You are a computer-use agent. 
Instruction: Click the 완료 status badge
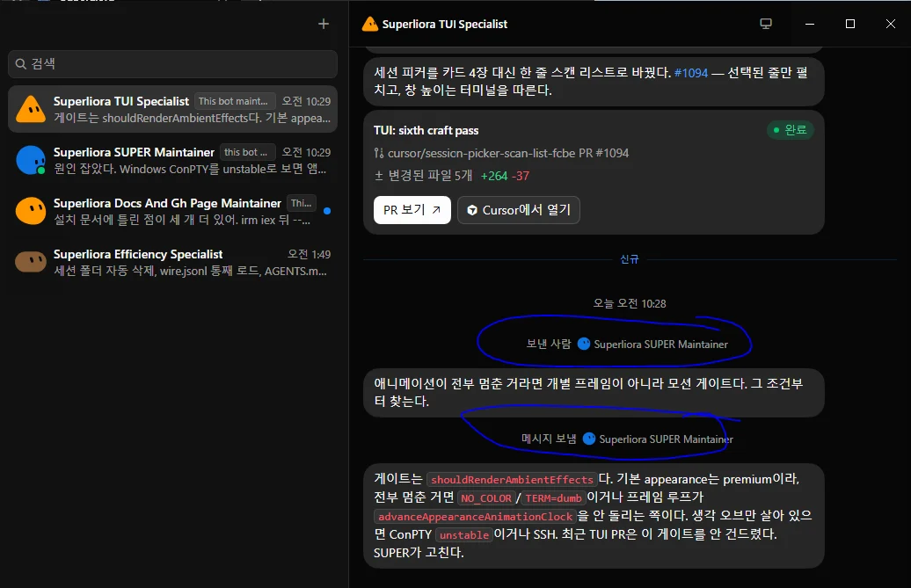[791, 130]
